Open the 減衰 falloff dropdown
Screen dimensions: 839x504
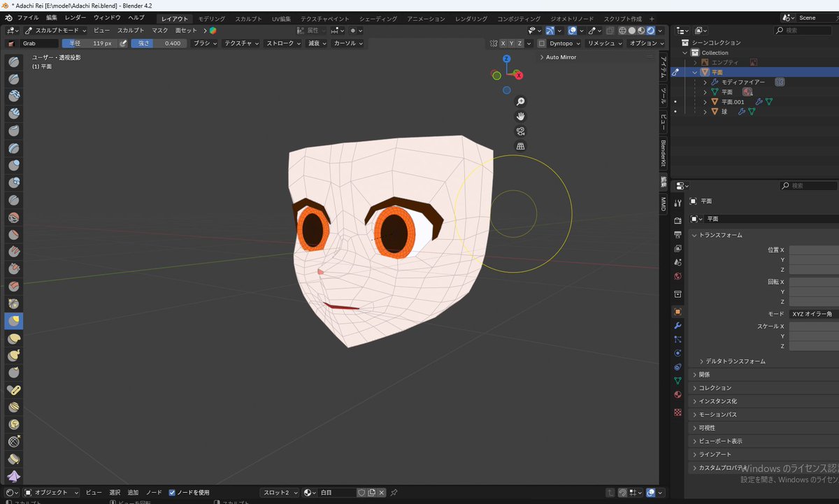pyautogui.click(x=317, y=43)
